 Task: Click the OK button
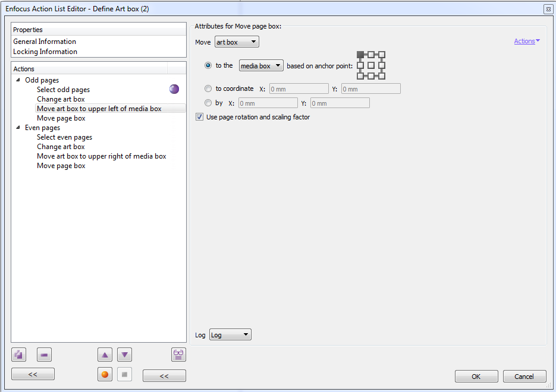476,377
